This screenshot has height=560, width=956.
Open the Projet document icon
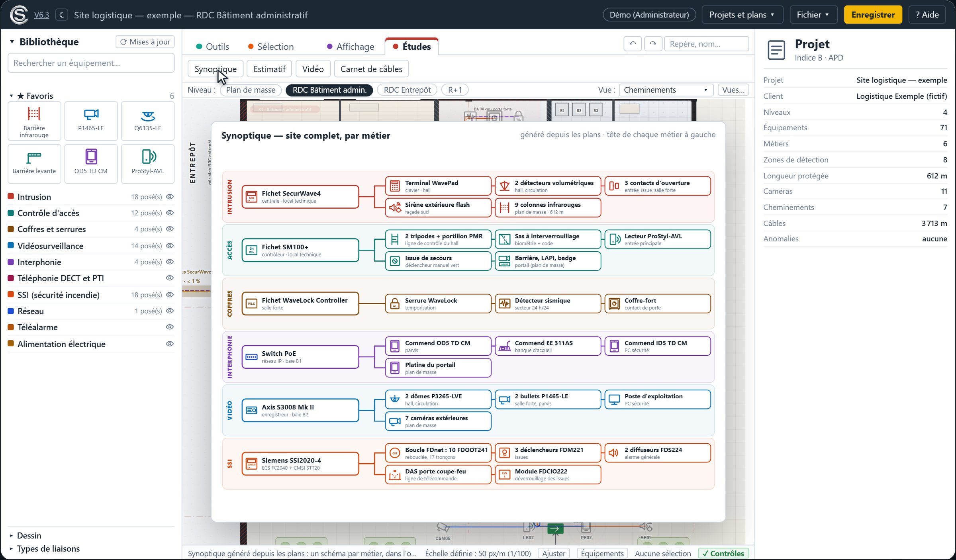pos(776,50)
